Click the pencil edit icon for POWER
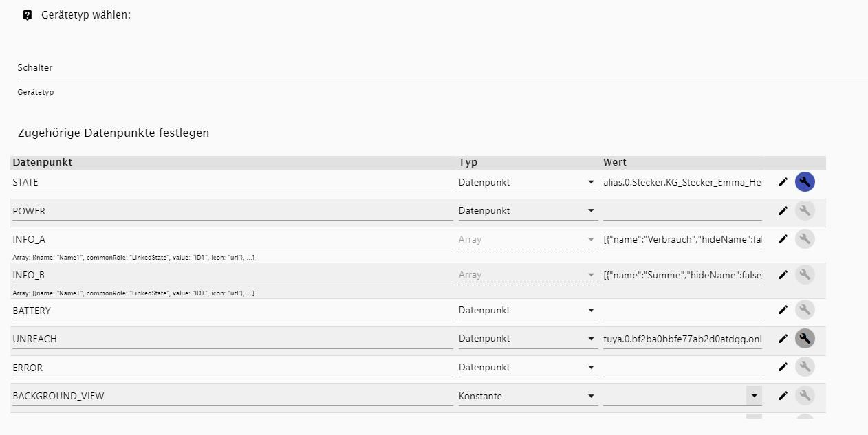Viewport: 868px width, 435px height. 783,211
